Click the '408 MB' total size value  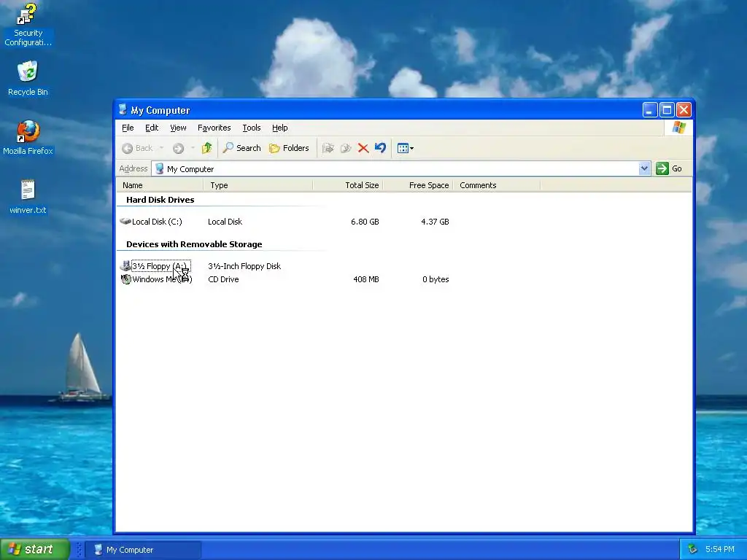366,279
